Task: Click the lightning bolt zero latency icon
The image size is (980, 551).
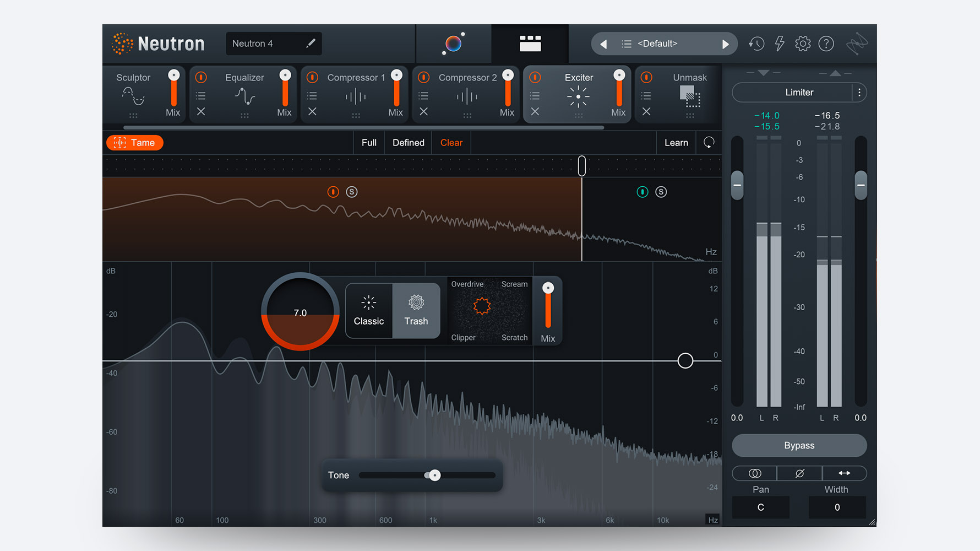Action: coord(780,44)
